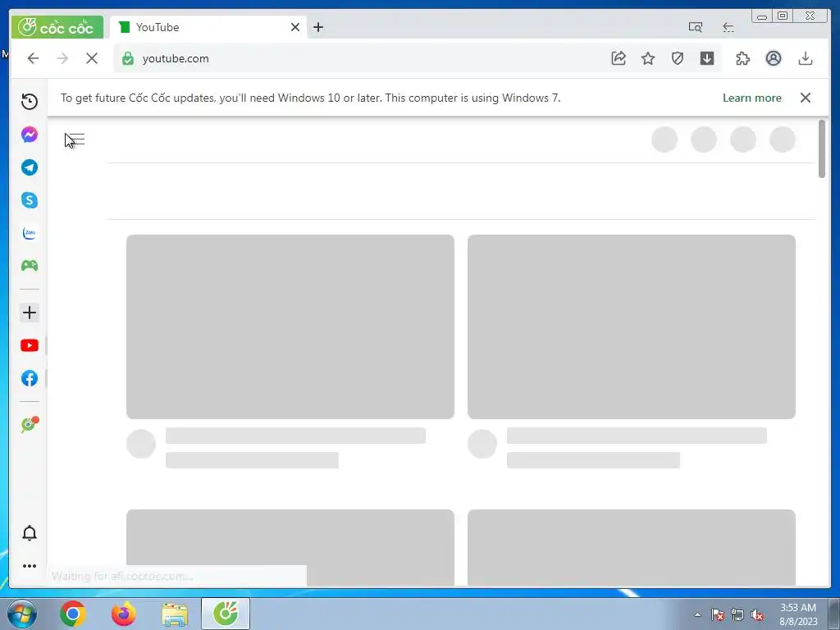Viewport: 840px width, 630px height.
Task: Open tab search icon in title bar
Action: (696, 27)
